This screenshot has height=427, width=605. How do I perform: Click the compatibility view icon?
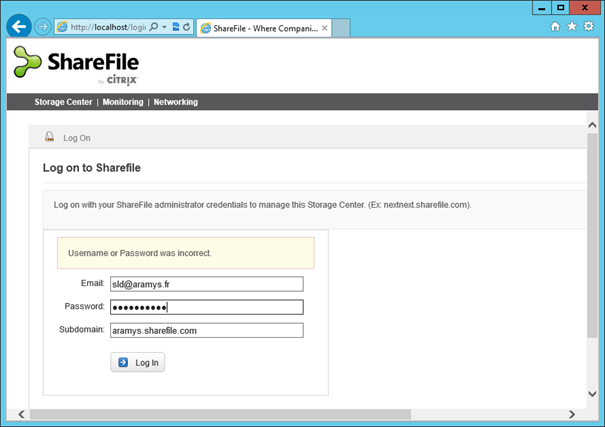click(x=176, y=27)
